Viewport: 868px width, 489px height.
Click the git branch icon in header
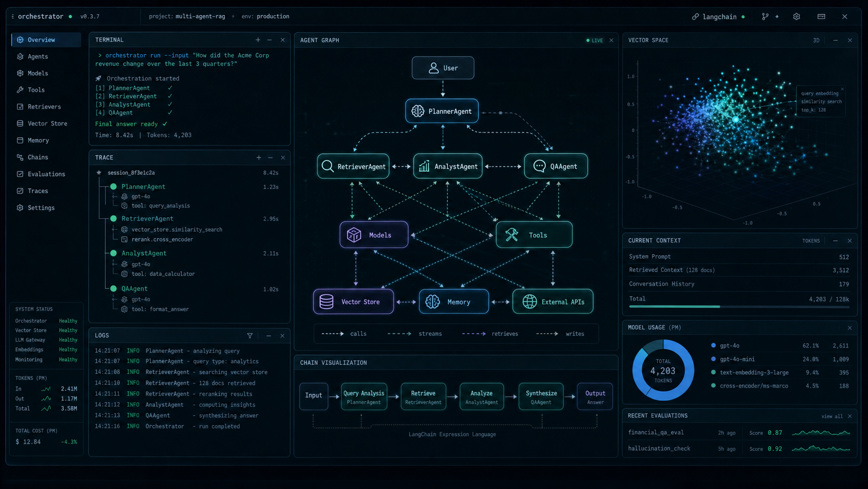[x=765, y=17]
